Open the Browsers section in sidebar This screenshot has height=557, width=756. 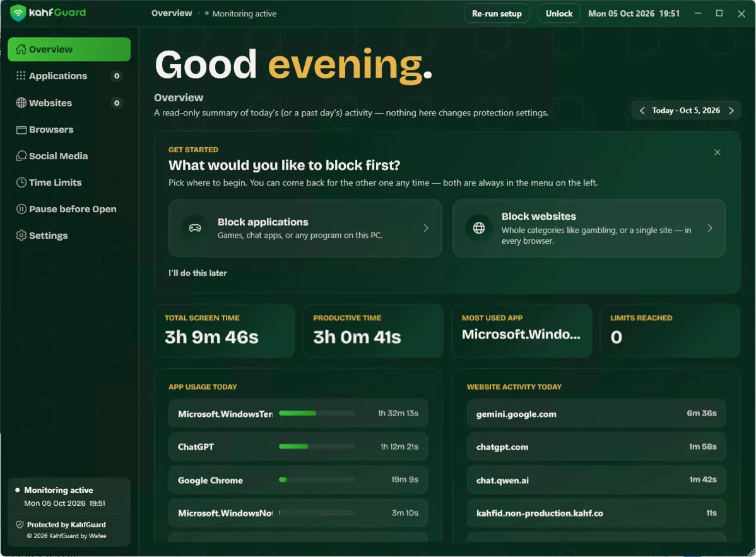tap(69, 129)
